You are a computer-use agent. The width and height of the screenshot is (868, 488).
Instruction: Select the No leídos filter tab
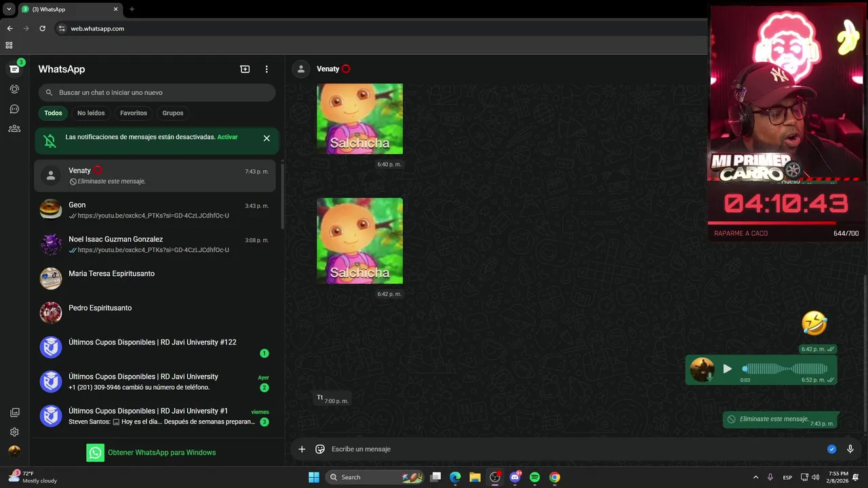[91, 113]
